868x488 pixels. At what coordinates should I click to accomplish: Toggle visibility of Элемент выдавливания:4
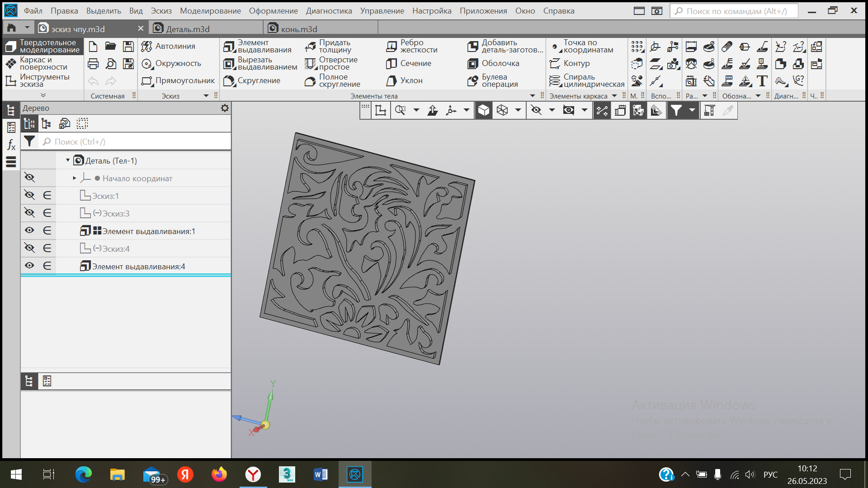[29, 266]
